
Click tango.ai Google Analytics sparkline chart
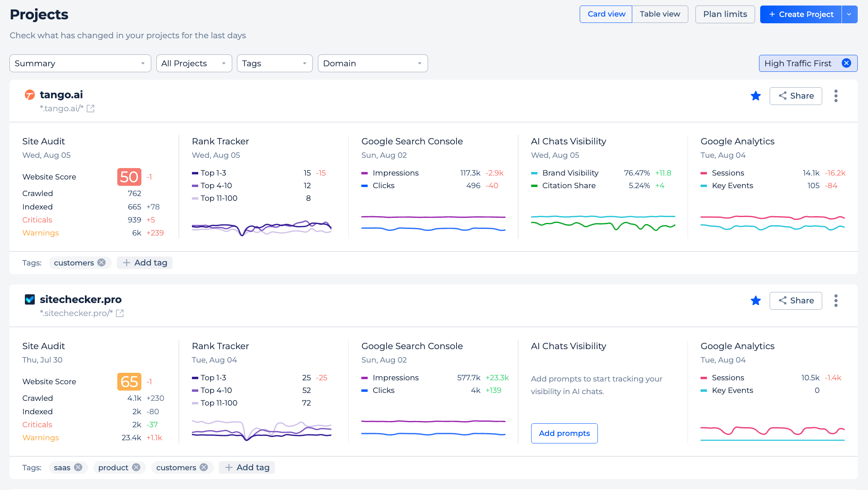point(772,223)
